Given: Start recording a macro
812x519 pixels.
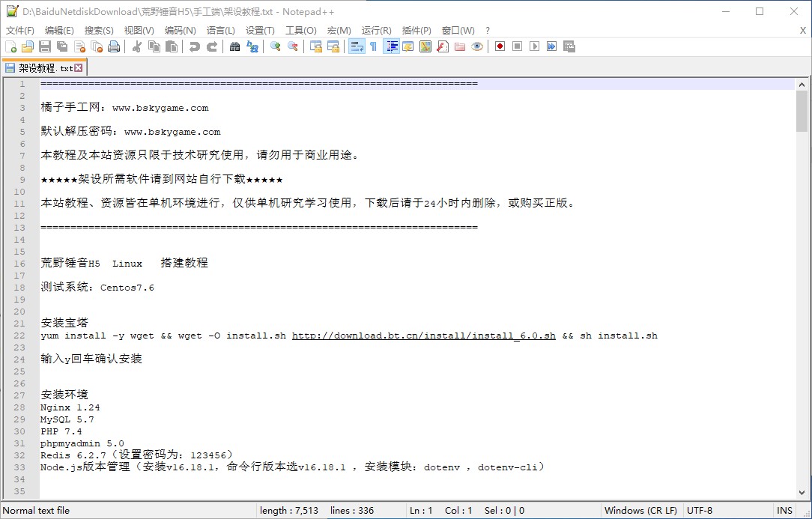Looking at the screenshot, I should [500, 46].
